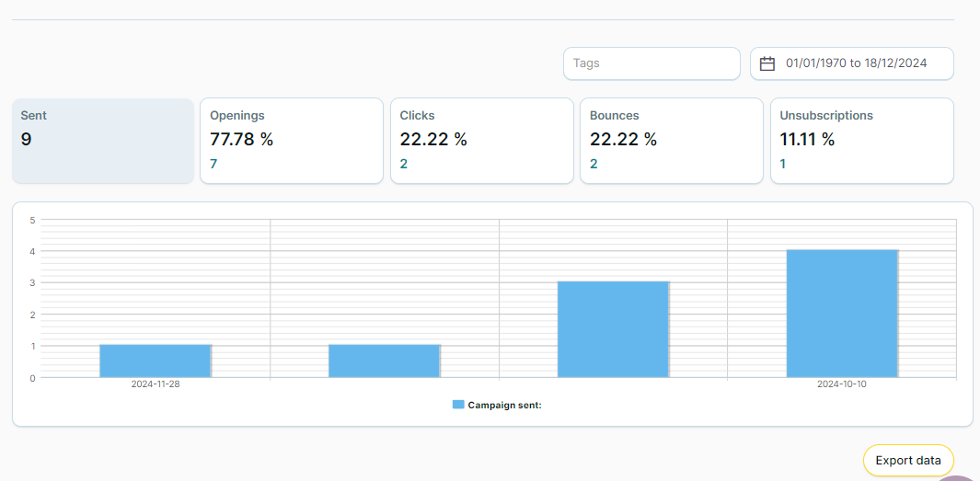Show the Bounces card heading
980x481 pixels.
615,116
